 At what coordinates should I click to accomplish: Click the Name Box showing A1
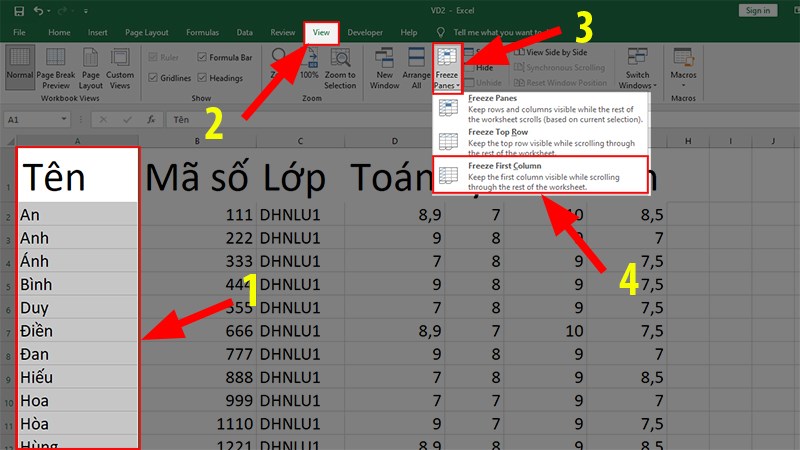37,119
